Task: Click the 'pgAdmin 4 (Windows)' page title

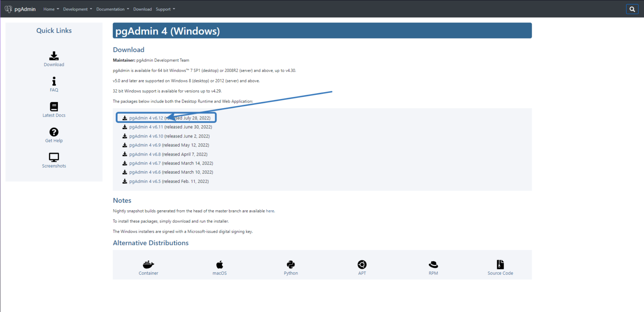Action: [x=167, y=31]
